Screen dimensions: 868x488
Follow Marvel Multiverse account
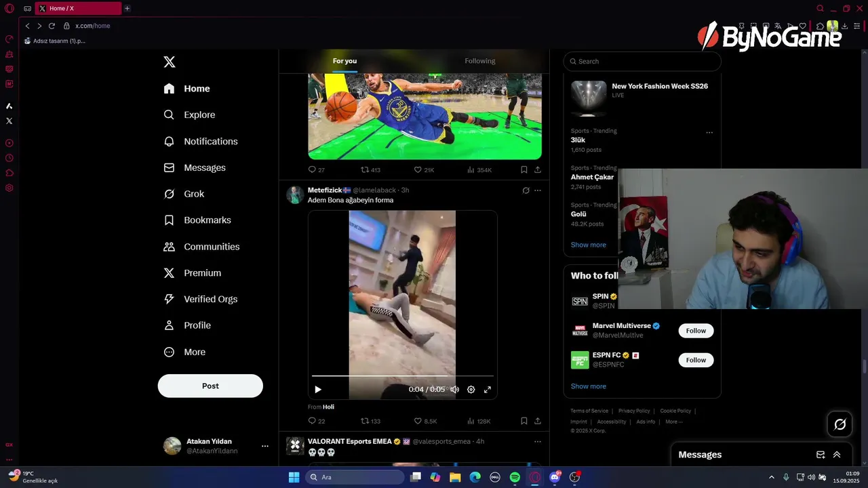point(696,331)
